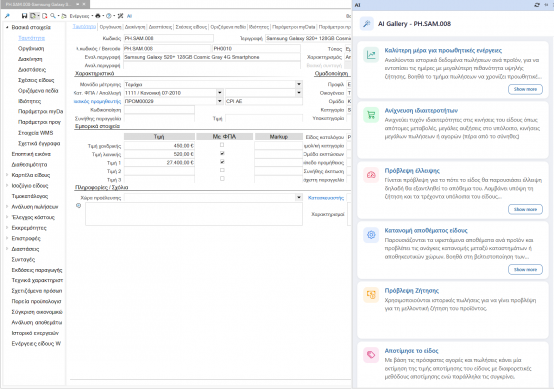Toggle the Με ΦΠΑ checkbox for Τιμή 1
Image resolution: width=554 pixels, height=389 pixels.
tap(222, 162)
